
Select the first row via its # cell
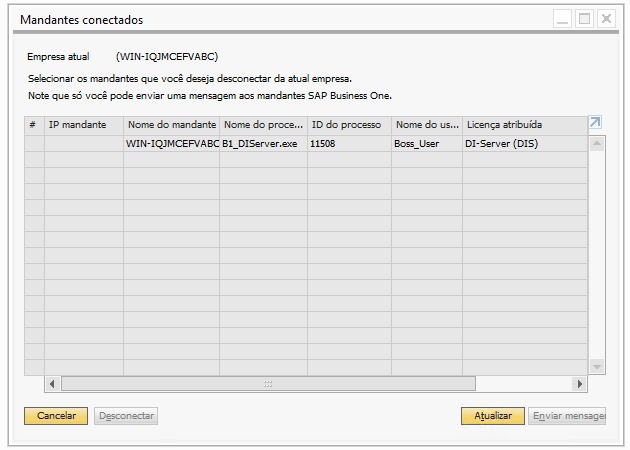pos(34,143)
